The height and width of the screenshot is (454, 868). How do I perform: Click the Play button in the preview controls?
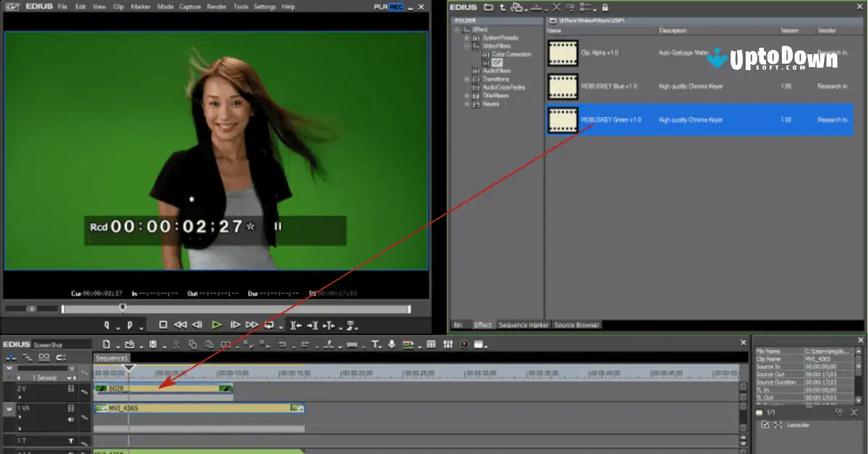(x=217, y=325)
